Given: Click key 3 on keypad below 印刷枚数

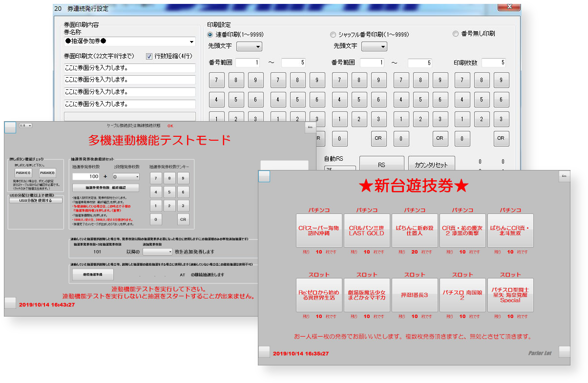Looking at the screenshot, I should pos(501,119).
